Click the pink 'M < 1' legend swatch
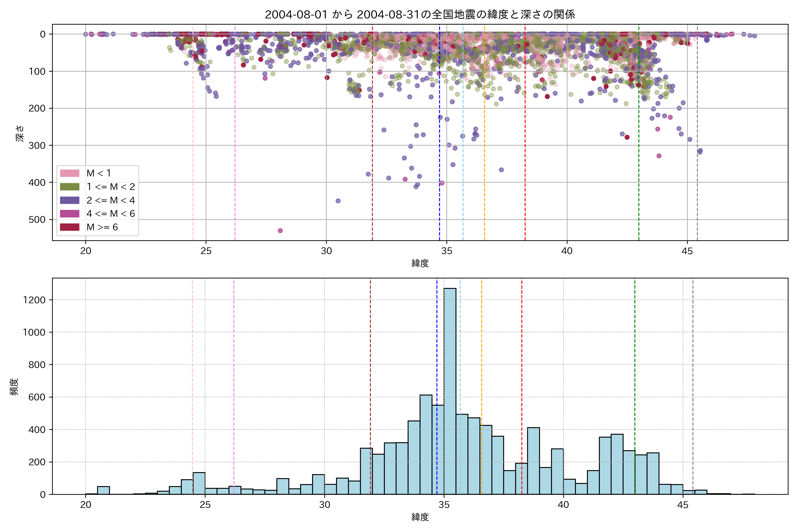798x532 pixels. [70, 173]
